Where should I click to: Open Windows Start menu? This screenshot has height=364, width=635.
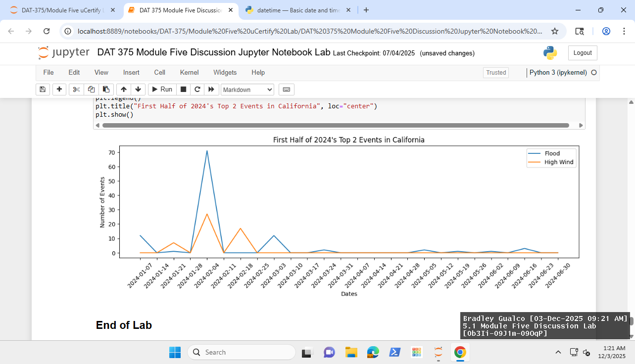[175, 352]
